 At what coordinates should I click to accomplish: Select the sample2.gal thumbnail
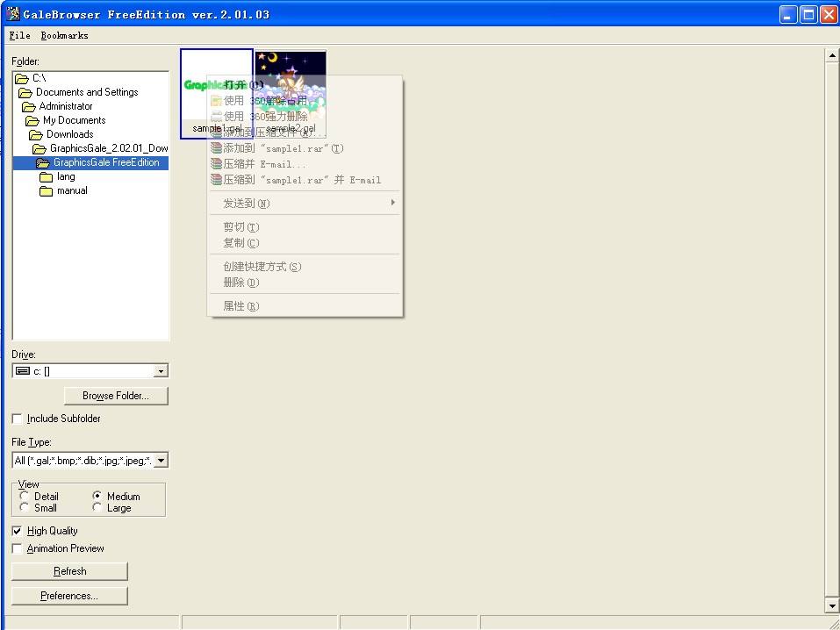coord(291,93)
